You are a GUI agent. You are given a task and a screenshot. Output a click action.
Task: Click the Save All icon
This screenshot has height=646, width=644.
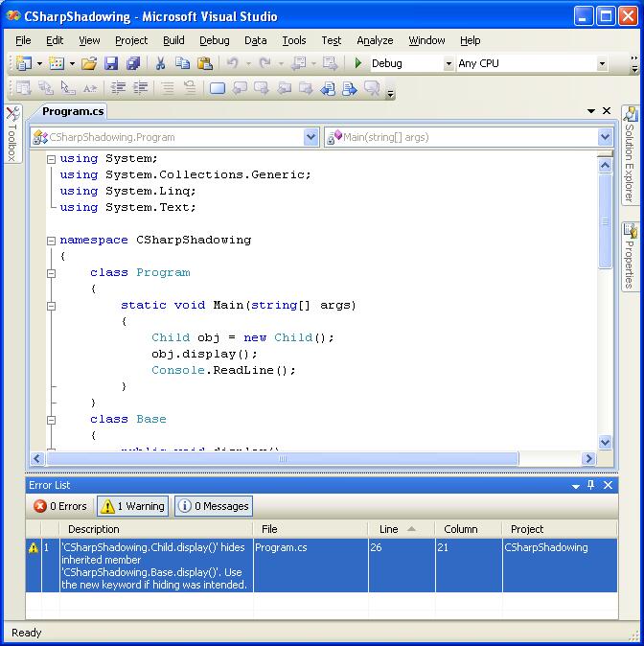[133, 63]
